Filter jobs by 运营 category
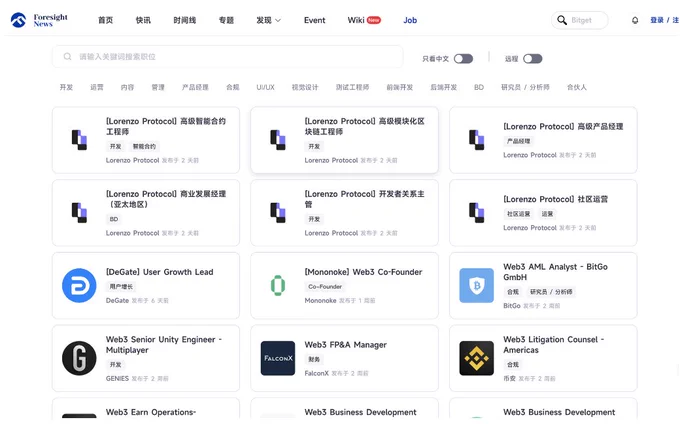 [97, 87]
